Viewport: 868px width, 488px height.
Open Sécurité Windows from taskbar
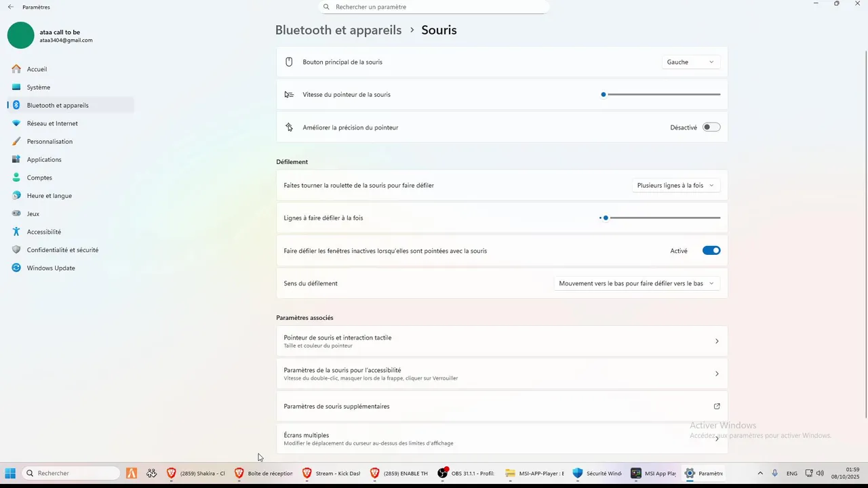(x=597, y=473)
